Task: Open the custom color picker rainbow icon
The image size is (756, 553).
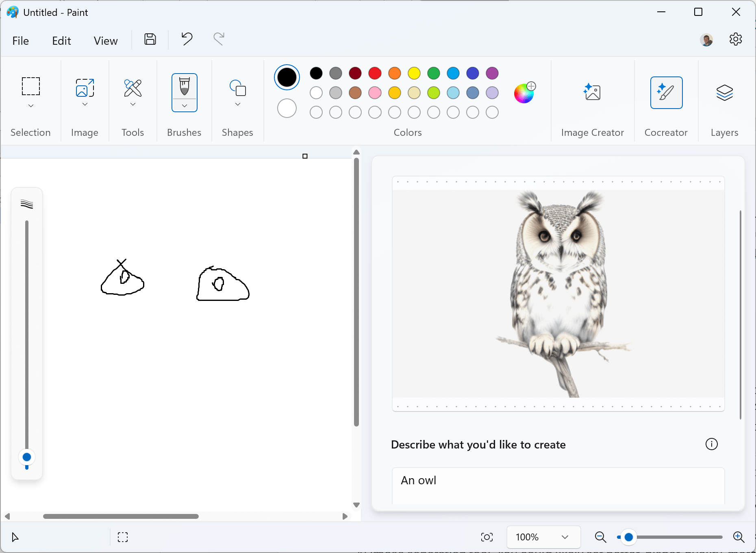Action: (524, 93)
